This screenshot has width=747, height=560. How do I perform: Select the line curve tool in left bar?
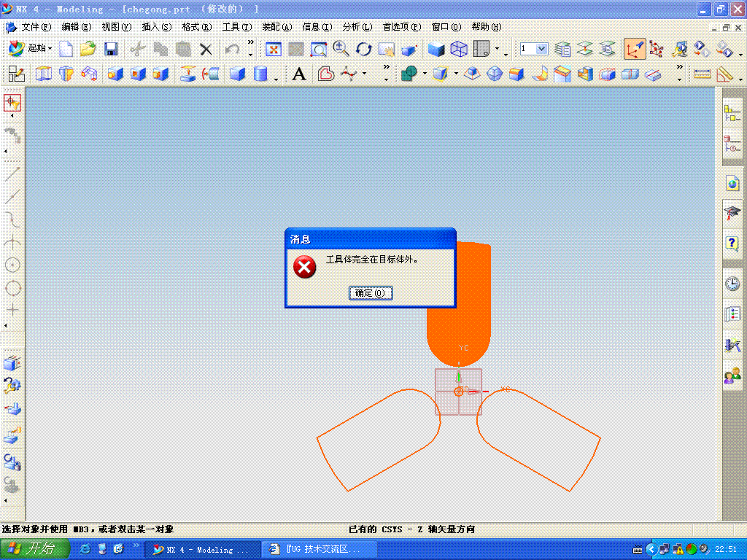(12, 175)
